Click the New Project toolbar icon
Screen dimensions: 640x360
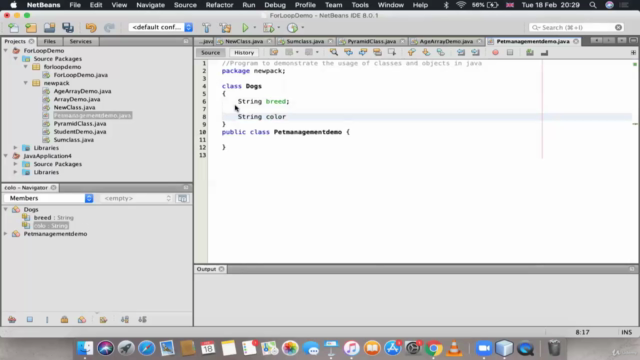click(31, 28)
